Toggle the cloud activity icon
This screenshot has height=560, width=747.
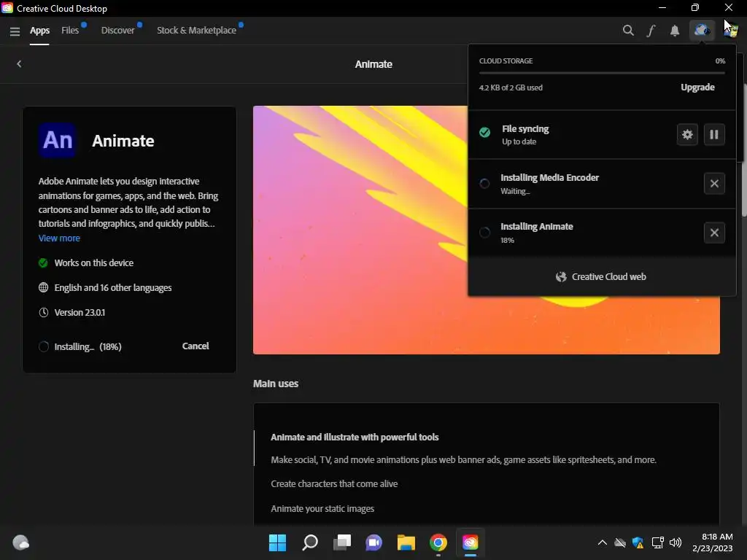point(702,31)
